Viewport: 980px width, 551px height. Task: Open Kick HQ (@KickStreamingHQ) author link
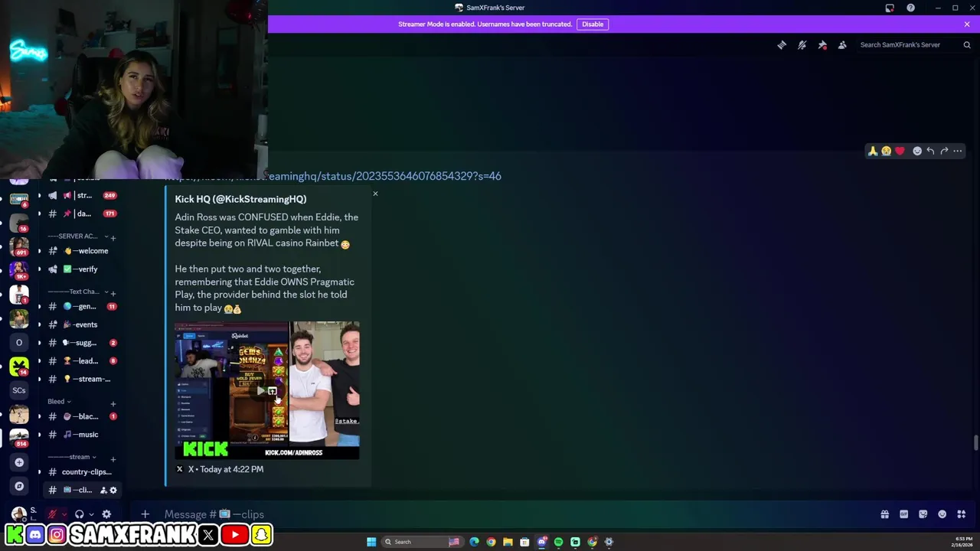[240, 199]
